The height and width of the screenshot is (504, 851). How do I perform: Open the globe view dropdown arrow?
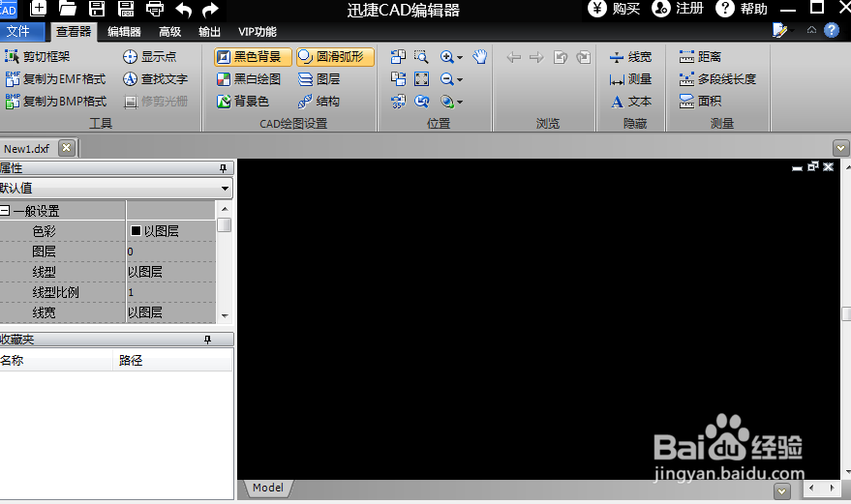pos(460,102)
